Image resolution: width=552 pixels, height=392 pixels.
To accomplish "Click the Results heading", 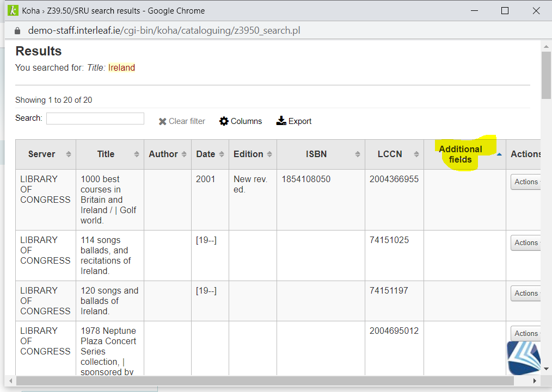I will tap(38, 51).
